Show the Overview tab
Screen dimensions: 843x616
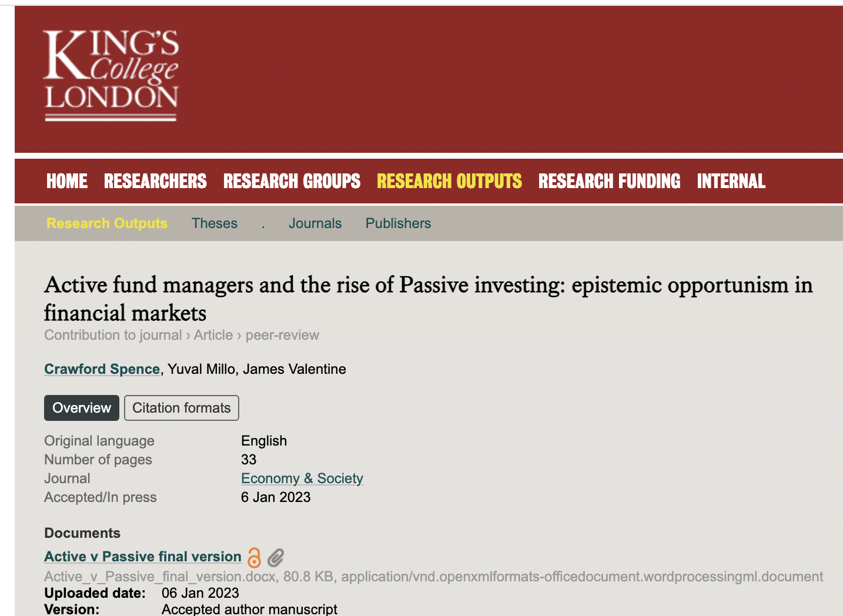82,408
